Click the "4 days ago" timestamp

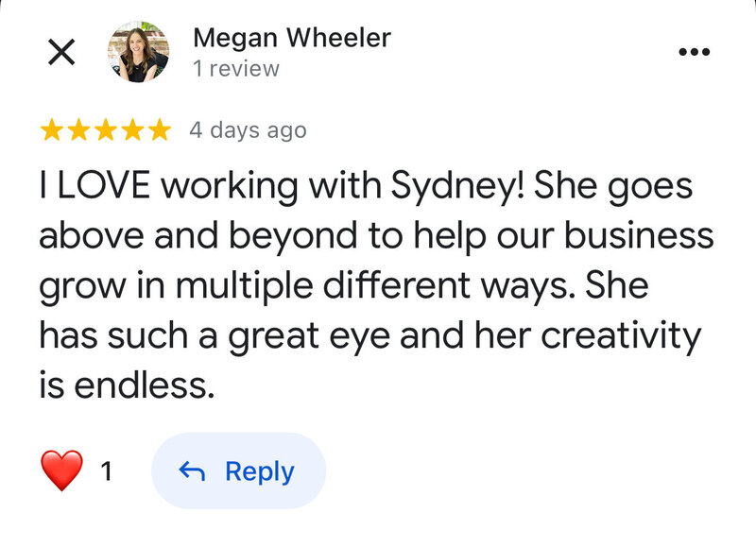[x=248, y=130]
